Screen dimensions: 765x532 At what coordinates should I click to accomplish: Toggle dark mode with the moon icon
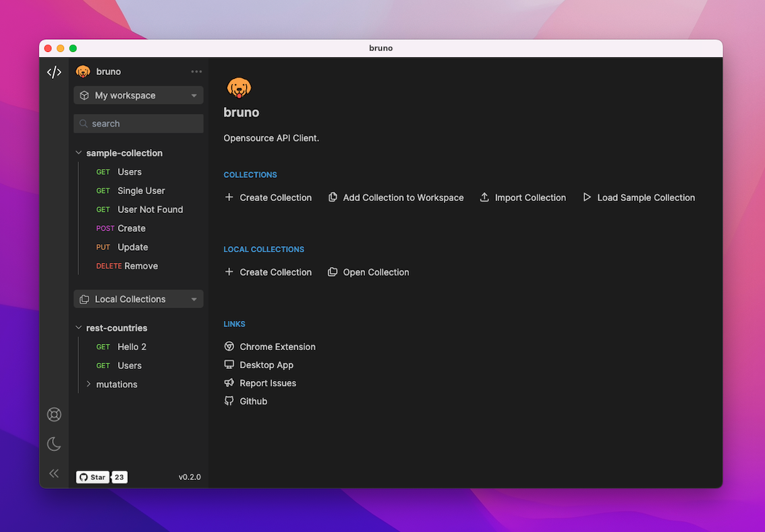(x=54, y=444)
